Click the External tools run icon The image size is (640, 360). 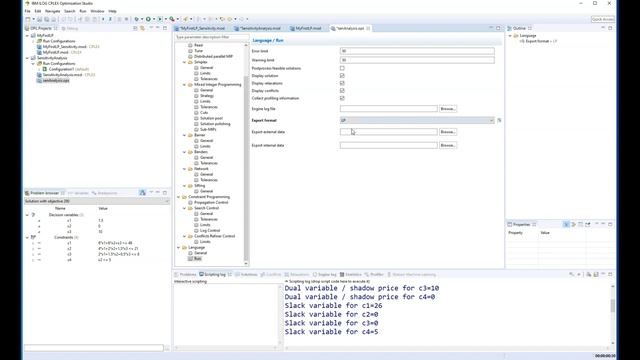pos(172,19)
